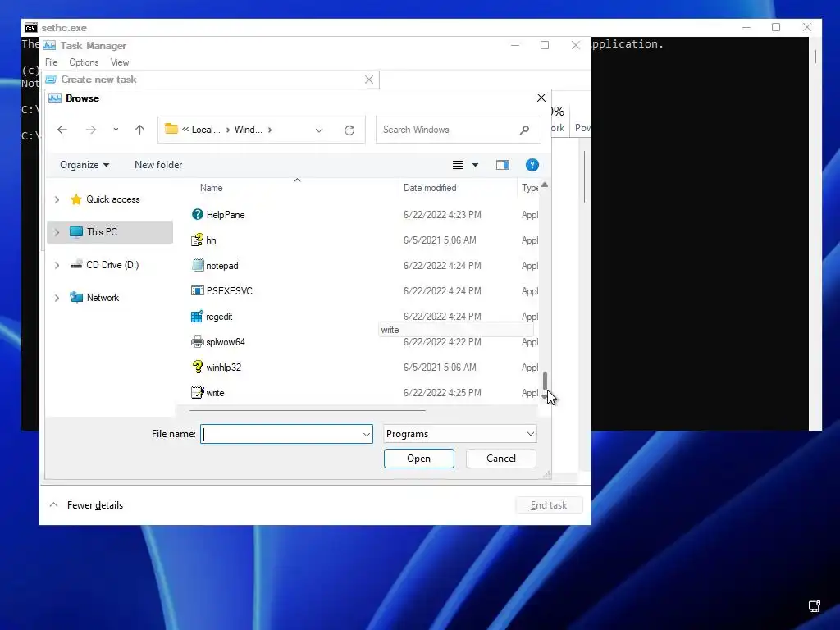
Task: Collapse Task Manager with chevron icon
Action: pyautogui.click(x=53, y=504)
